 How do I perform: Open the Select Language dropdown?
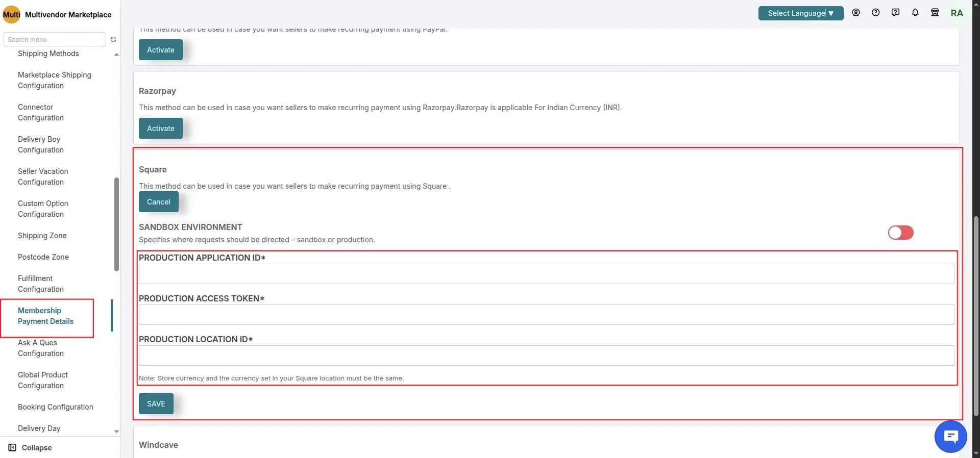(x=800, y=13)
